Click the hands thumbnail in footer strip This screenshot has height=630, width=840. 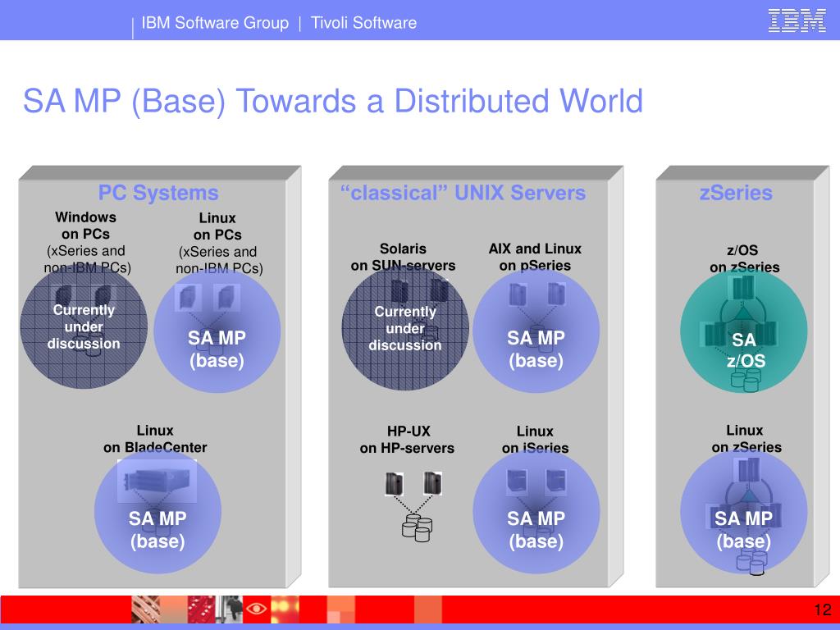[145, 609]
